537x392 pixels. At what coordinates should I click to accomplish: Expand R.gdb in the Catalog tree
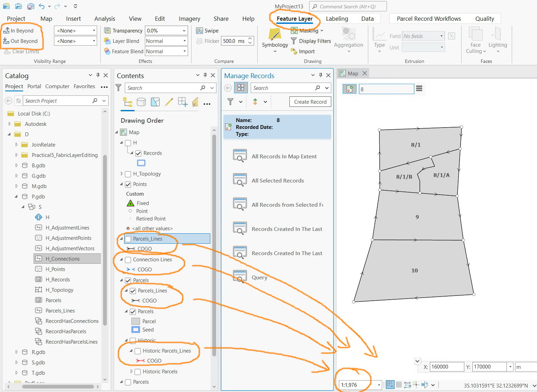[x=16, y=352]
